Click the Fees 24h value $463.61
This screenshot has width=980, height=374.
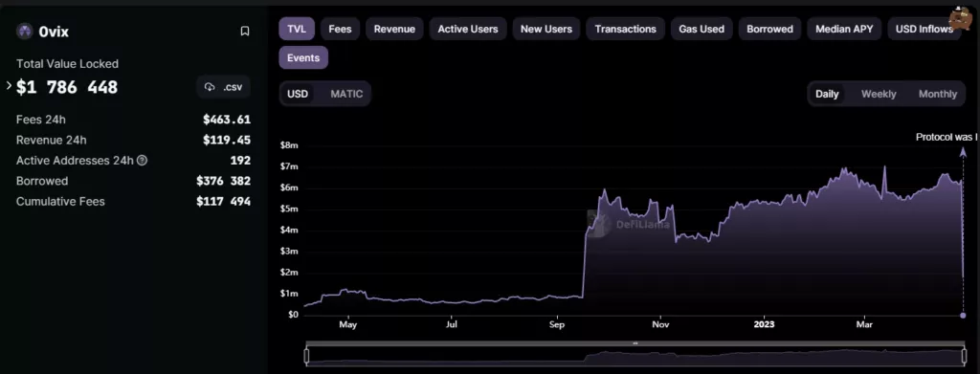click(227, 120)
